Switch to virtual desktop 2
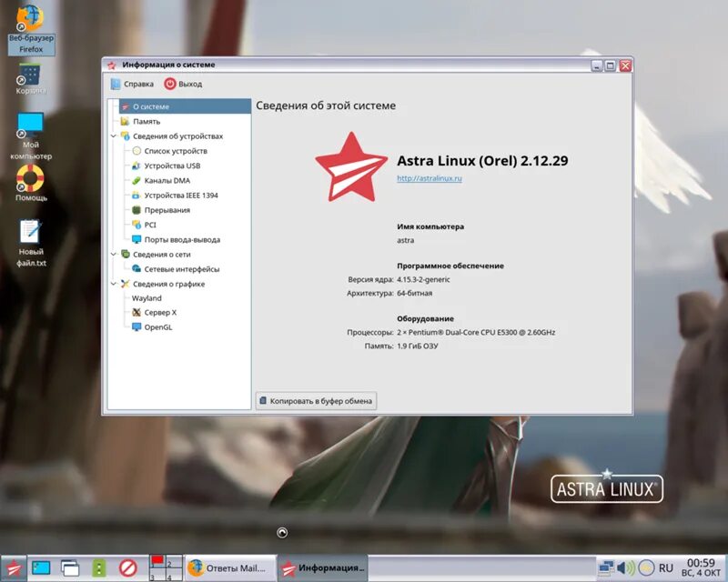The height and width of the screenshot is (582, 728). (174, 562)
